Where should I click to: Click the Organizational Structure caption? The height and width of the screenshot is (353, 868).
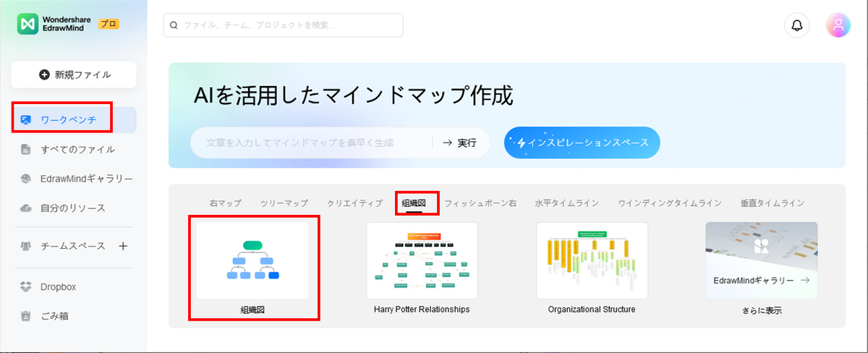[x=592, y=310]
